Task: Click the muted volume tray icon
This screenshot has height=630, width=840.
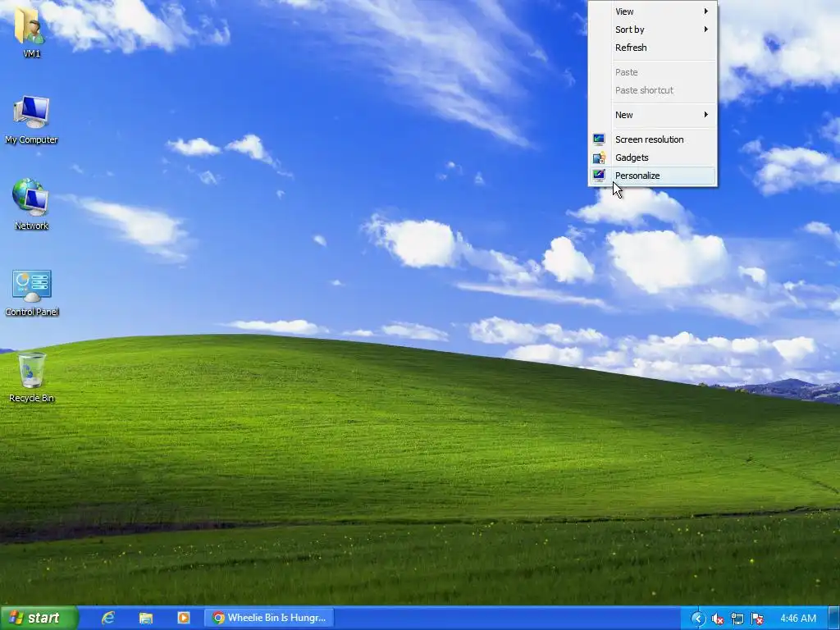Action: (x=718, y=619)
